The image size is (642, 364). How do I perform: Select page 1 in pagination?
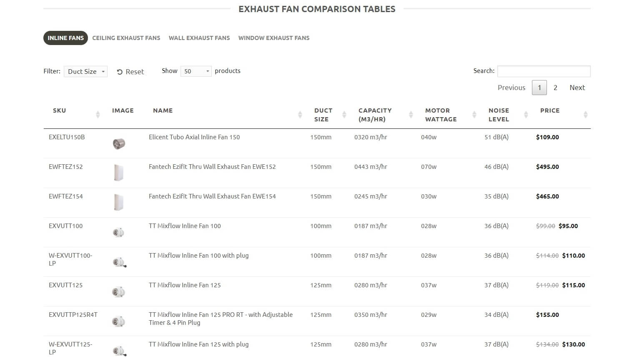point(539,88)
